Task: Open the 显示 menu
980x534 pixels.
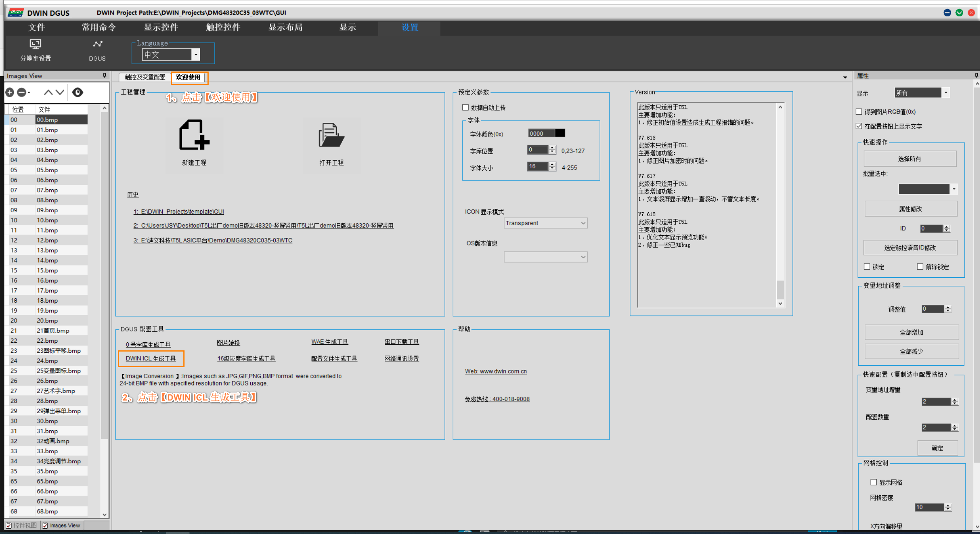Action: 348,28
